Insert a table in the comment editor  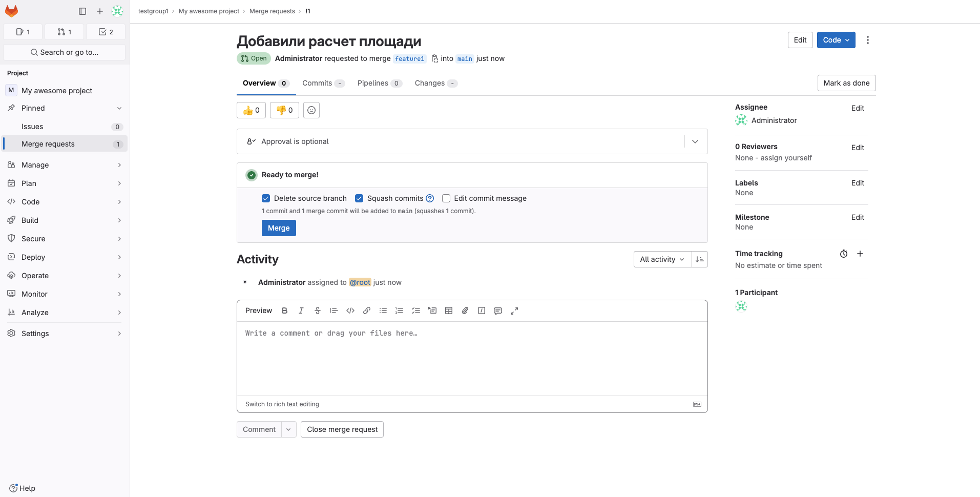449,310
